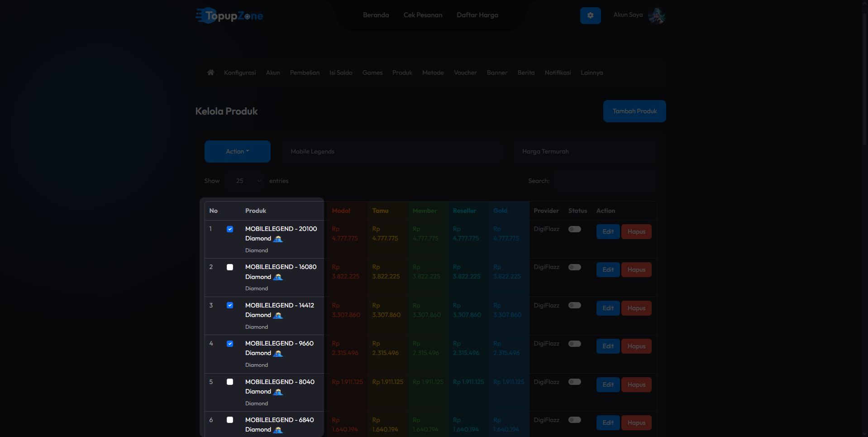Delete MOBILELEGEND - 9660 Diamond with Hapus
The width and height of the screenshot is (868, 437).
click(636, 346)
